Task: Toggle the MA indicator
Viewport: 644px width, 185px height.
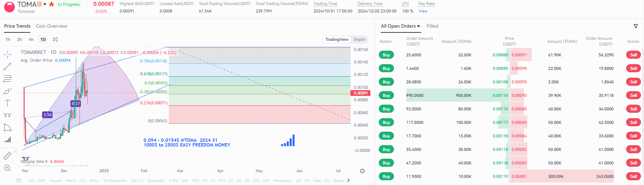Action: click(x=31, y=181)
